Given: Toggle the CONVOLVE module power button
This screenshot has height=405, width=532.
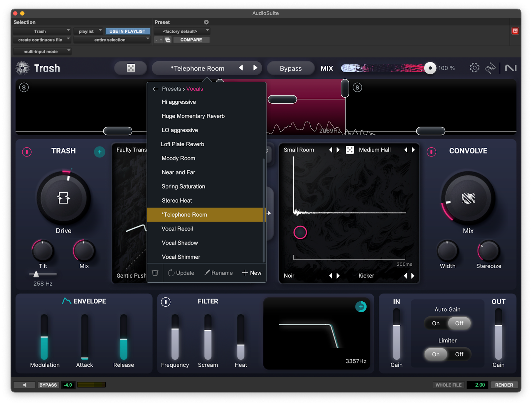Looking at the screenshot, I should click(x=431, y=152).
